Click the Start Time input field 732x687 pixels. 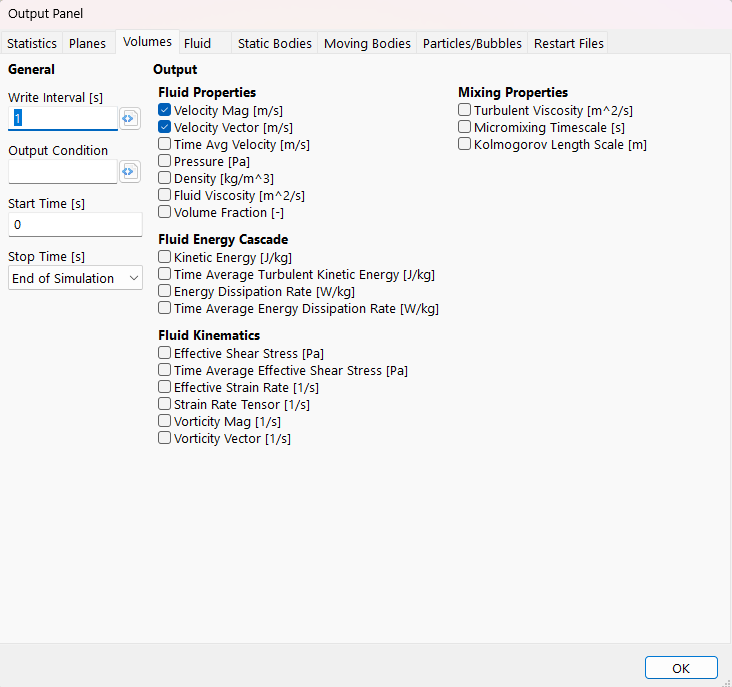[x=75, y=225]
